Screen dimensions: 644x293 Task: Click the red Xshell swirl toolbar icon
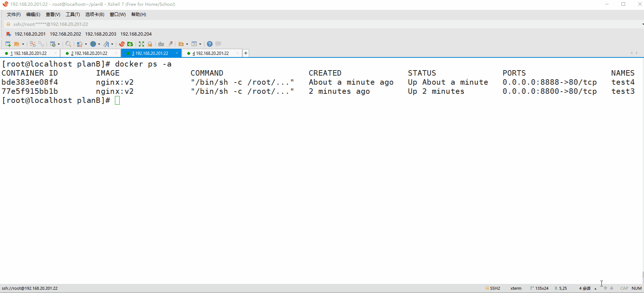(122, 44)
